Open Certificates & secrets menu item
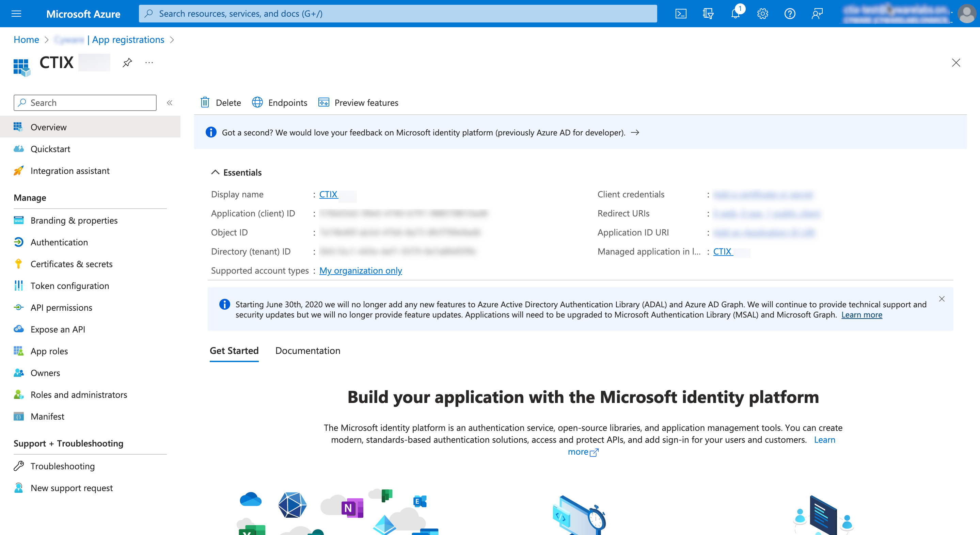The width and height of the screenshot is (980, 535). point(72,264)
